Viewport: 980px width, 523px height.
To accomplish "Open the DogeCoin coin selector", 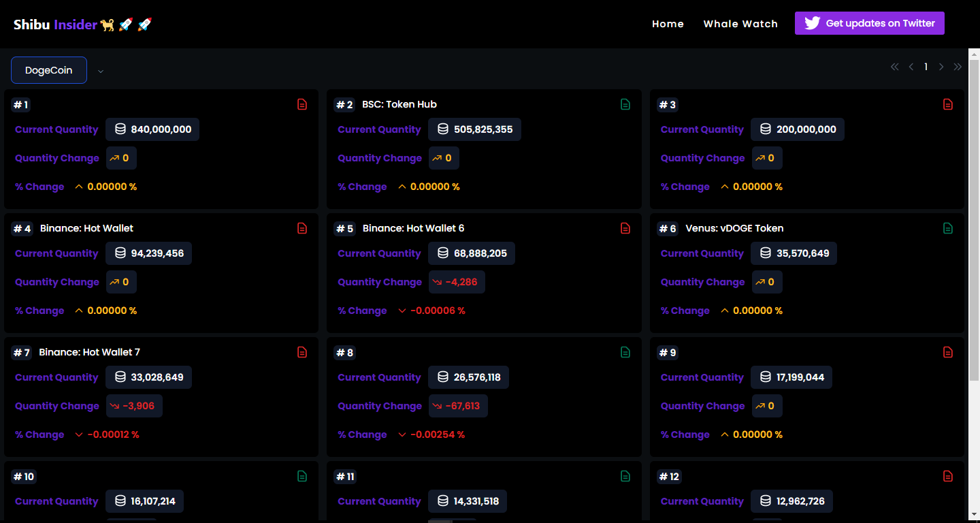I will 49,70.
